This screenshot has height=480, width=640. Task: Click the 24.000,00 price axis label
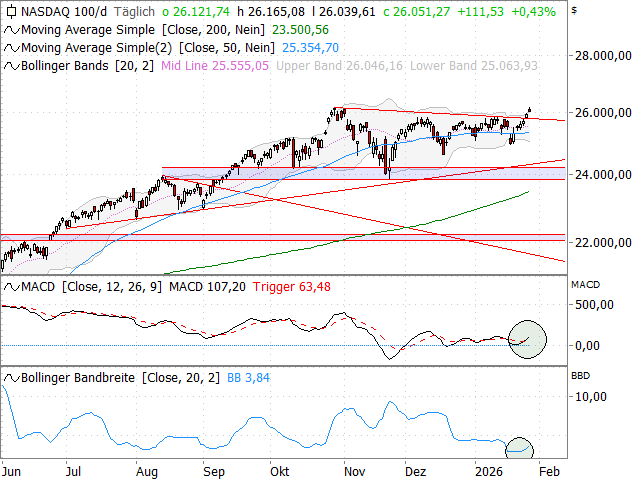[603, 175]
